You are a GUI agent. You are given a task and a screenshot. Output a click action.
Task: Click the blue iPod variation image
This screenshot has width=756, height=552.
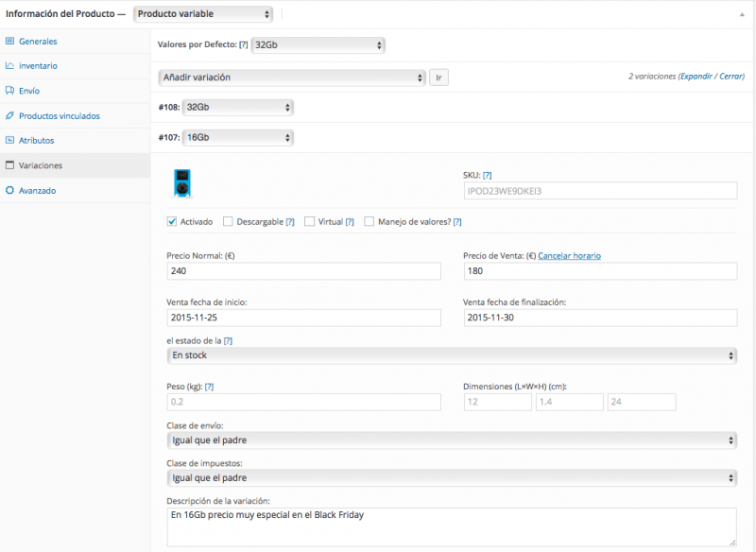click(x=182, y=183)
